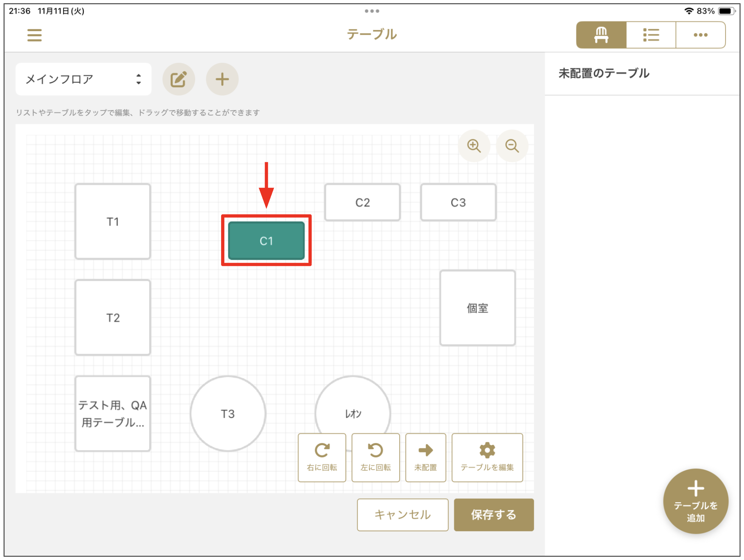The height and width of the screenshot is (560, 744).
Task: Cancel editing with キャンセル button
Action: 402,515
